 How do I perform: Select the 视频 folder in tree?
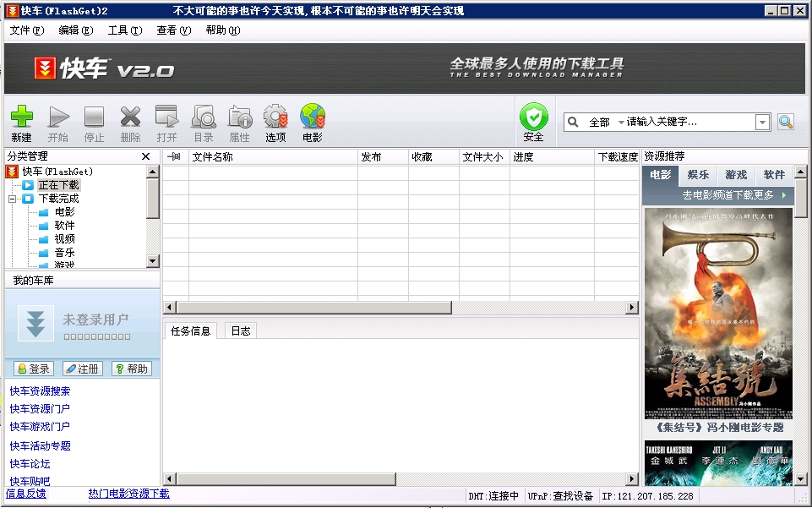pyautogui.click(x=65, y=238)
